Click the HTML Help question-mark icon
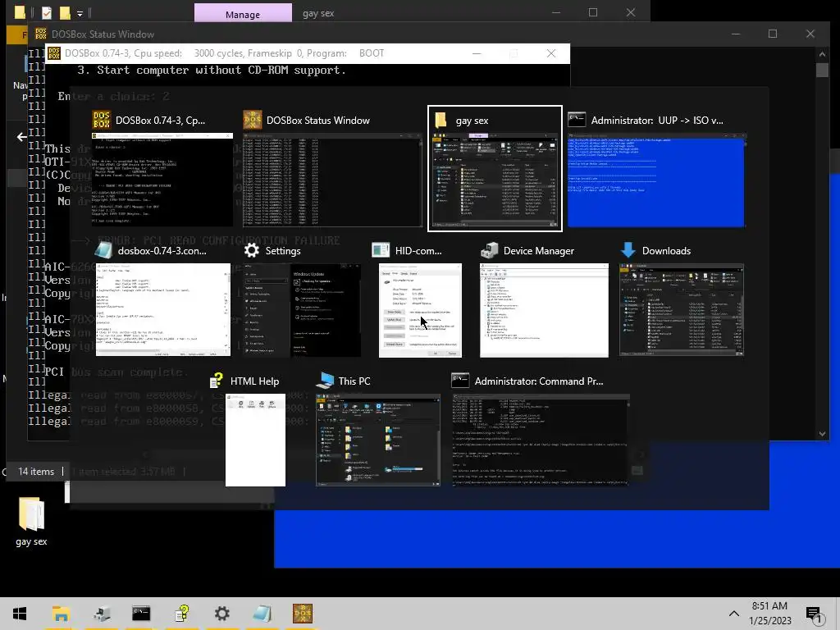 point(217,381)
